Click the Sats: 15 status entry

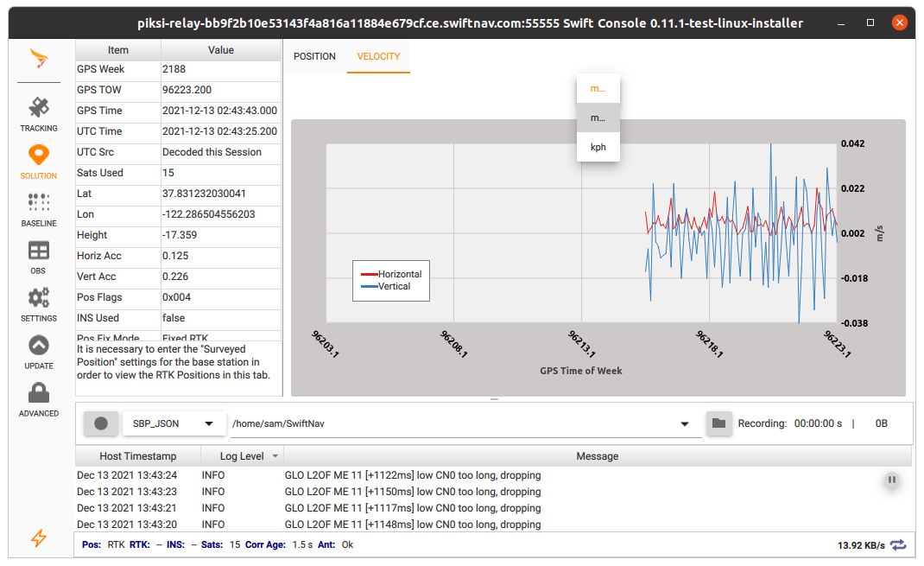click(221, 544)
